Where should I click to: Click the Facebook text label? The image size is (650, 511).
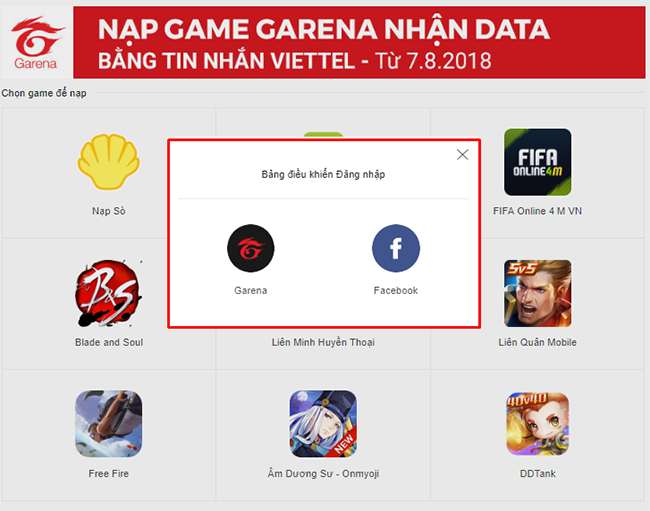(396, 291)
